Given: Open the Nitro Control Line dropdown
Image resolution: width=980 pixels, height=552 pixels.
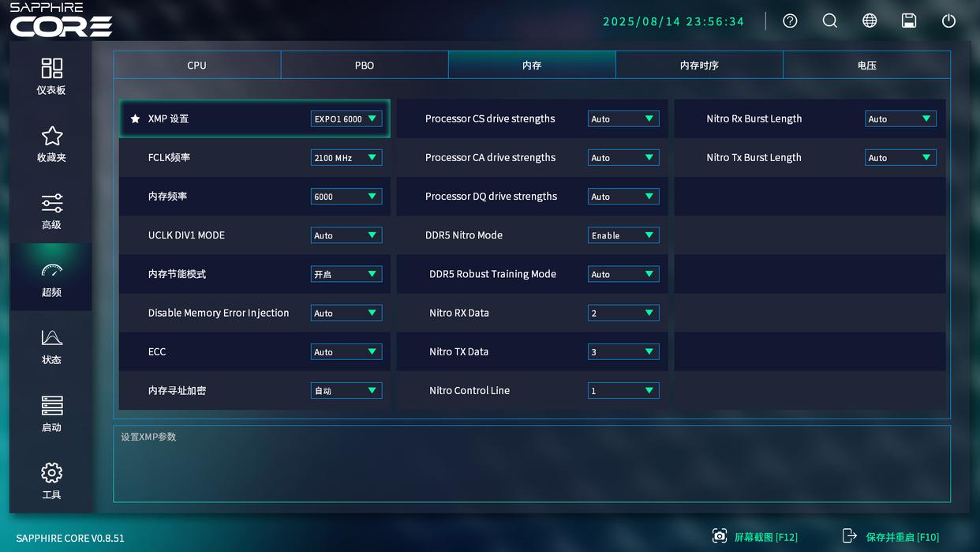Looking at the screenshot, I should pos(623,390).
